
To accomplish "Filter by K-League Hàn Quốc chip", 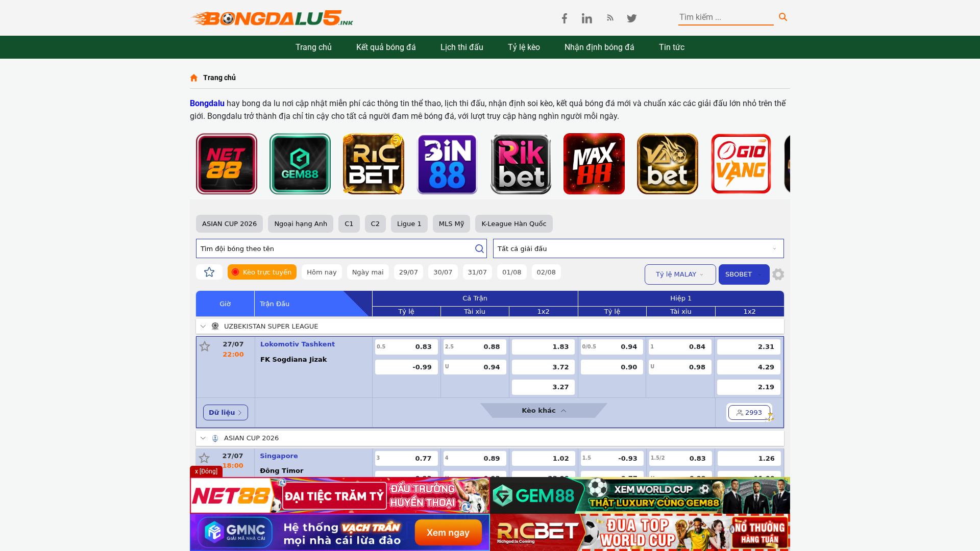I will (514, 223).
